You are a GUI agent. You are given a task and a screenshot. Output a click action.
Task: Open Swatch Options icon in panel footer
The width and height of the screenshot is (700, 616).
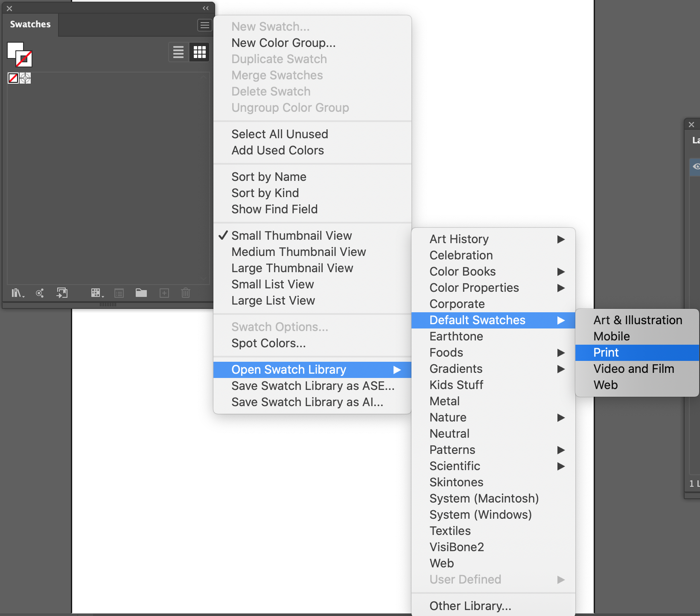click(119, 293)
